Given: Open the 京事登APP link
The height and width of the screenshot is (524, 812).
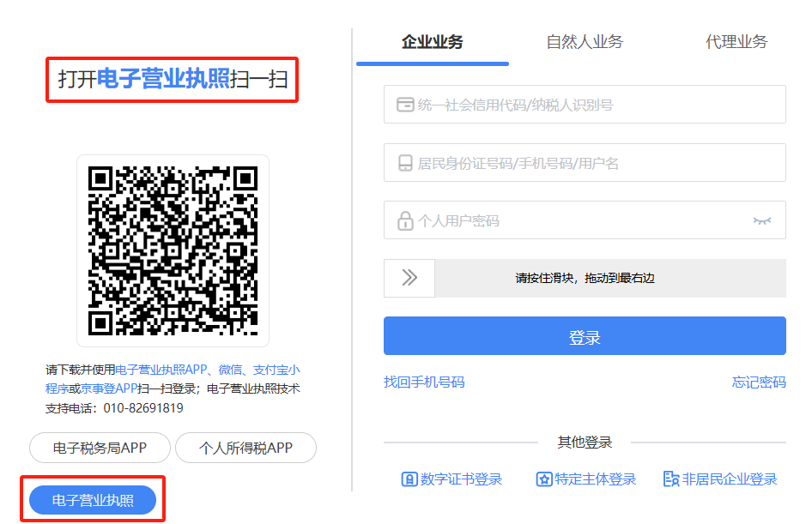Looking at the screenshot, I should (109, 388).
